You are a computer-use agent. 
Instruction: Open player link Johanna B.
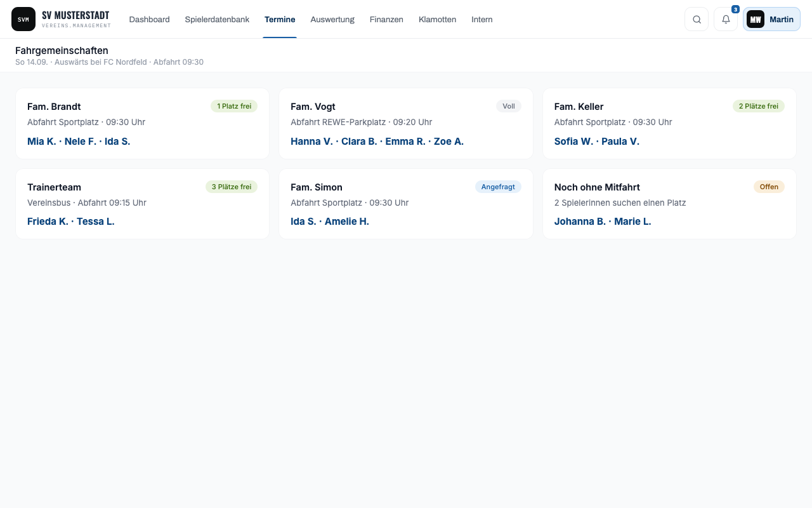coord(580,222)
